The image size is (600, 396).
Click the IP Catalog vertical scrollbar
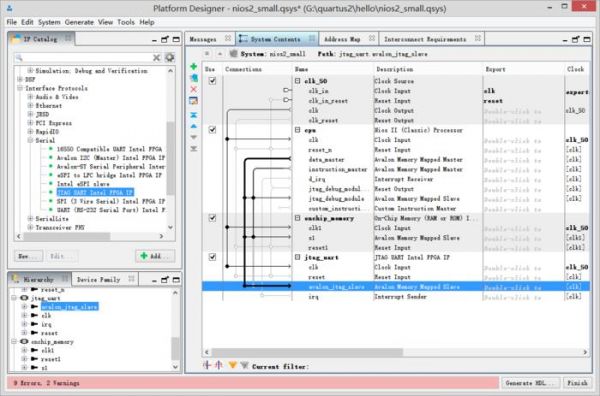click(170, 159)
